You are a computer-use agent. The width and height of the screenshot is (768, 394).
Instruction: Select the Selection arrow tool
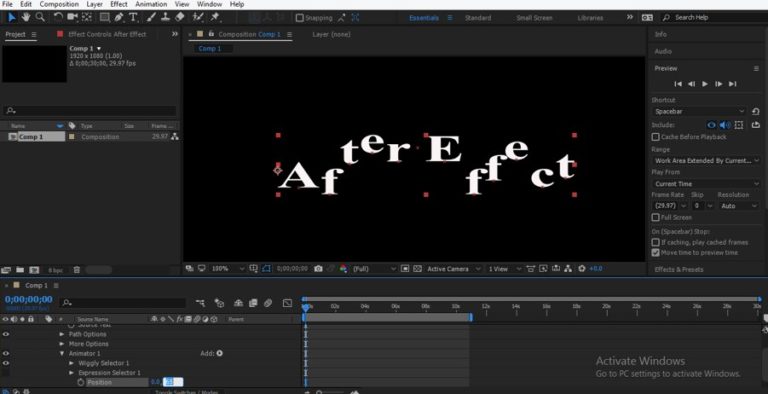coord(12,17)
